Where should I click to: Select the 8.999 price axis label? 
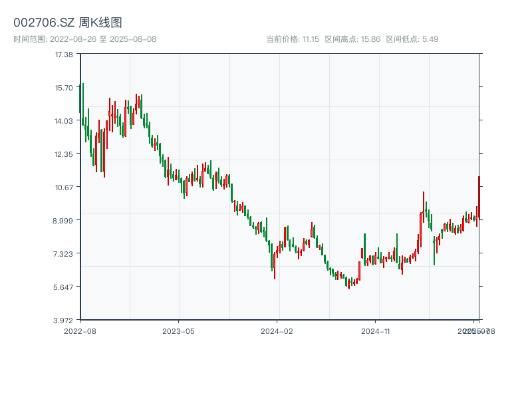[65, 220]
